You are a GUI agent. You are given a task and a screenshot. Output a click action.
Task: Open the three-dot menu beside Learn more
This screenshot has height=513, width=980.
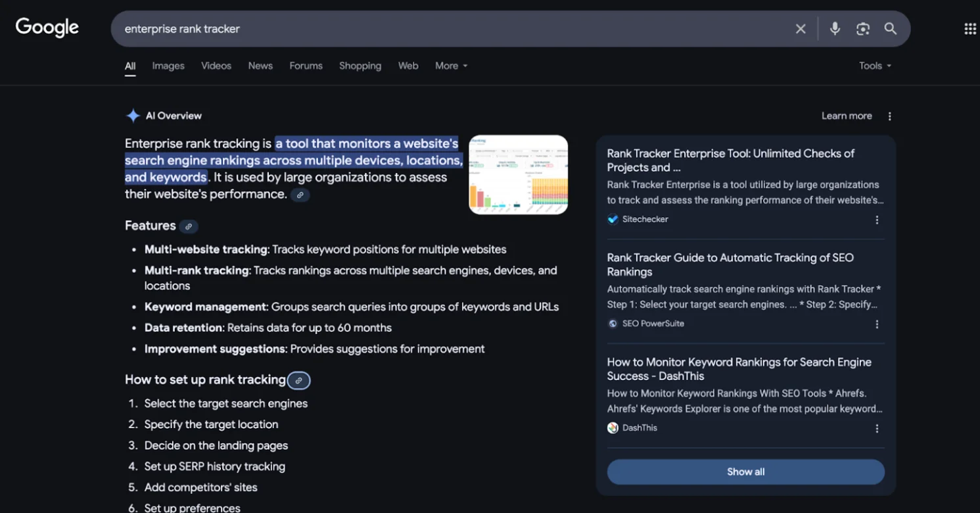point(889,116)
